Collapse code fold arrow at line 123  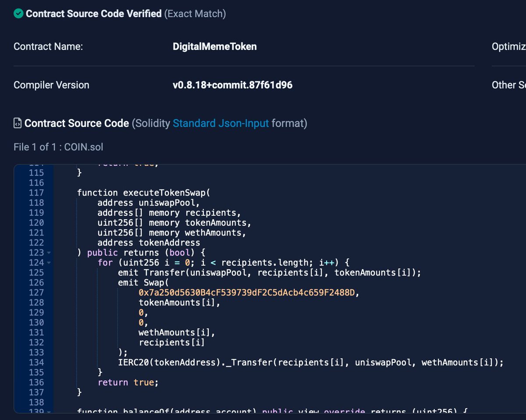49,253
